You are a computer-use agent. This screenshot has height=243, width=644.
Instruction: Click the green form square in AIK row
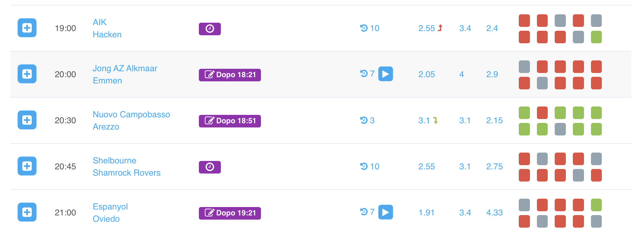[596, 37]
